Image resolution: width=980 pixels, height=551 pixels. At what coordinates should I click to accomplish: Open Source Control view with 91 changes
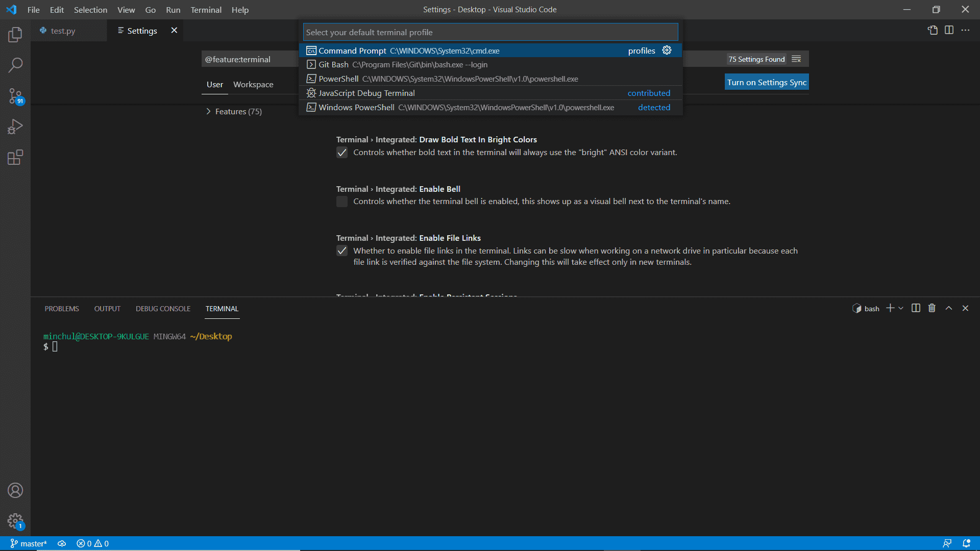[x=15, y=96]
